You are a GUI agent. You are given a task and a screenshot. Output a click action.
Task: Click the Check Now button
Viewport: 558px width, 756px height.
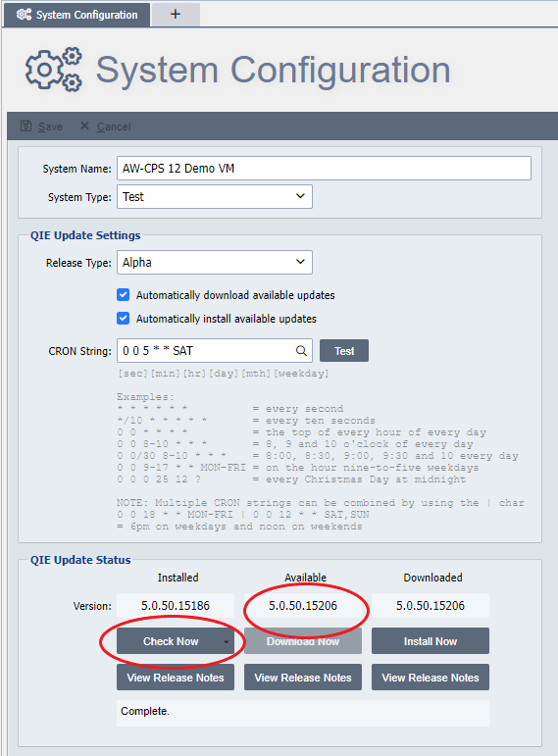171,640
